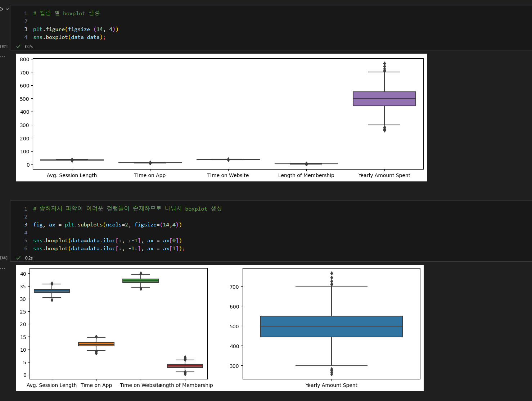Place cursor in ax = ax[1] boxplot line
Viewport: 532px width, 401px height.
[109, 248]
